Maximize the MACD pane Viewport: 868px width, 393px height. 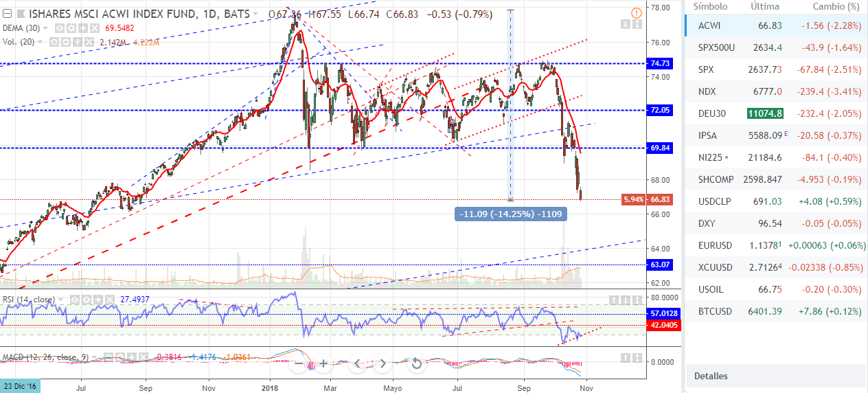[637, 358]
